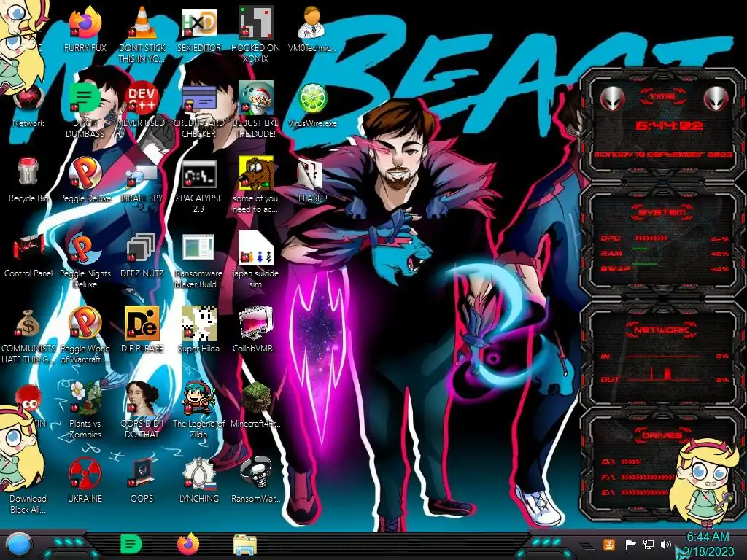The width and height of the screenshot is (747, 560).
Task: Launch the lime icon VirusWire.exe
Action: (312, 98)
